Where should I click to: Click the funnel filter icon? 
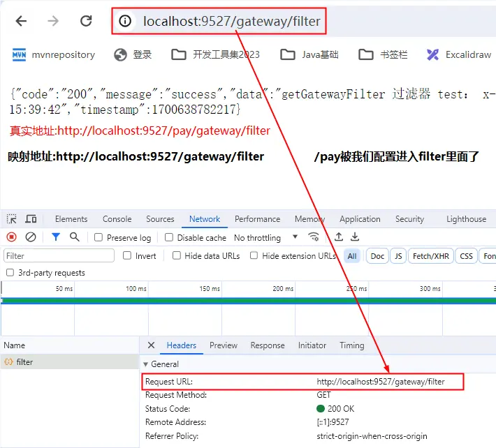(x=56, y=237)
